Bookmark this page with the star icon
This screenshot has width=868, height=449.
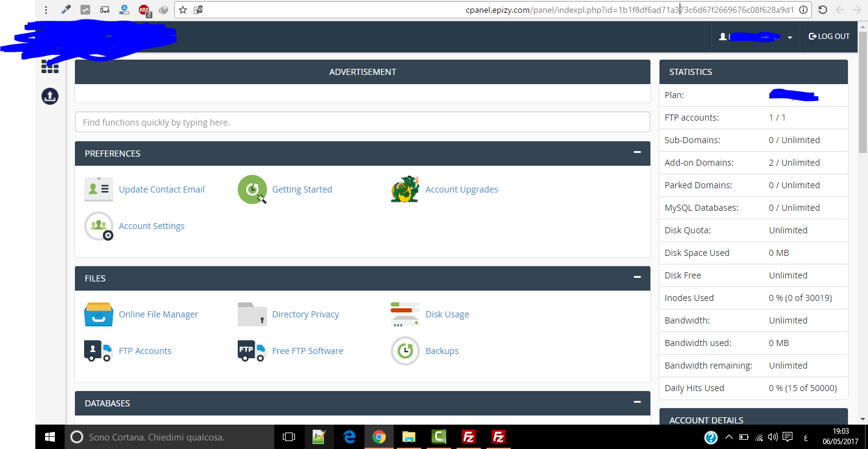(x=183, y=10)
